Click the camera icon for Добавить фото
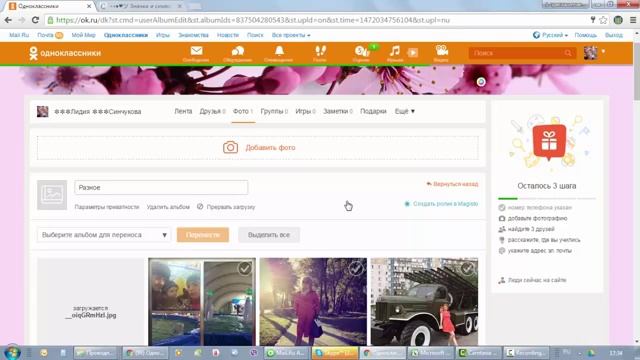This screenshot has width=640, height=360. point(230,147)
